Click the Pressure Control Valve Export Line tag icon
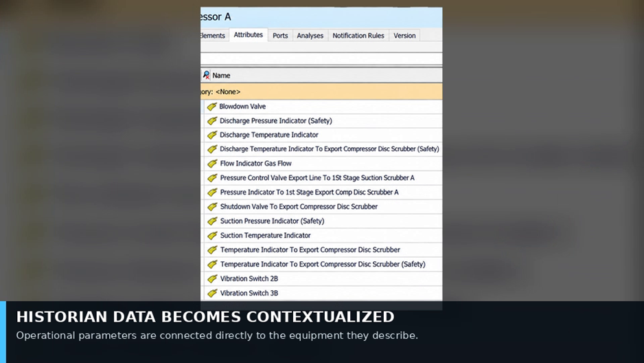This screenshot has width=644, height=363. click(212, 178)
